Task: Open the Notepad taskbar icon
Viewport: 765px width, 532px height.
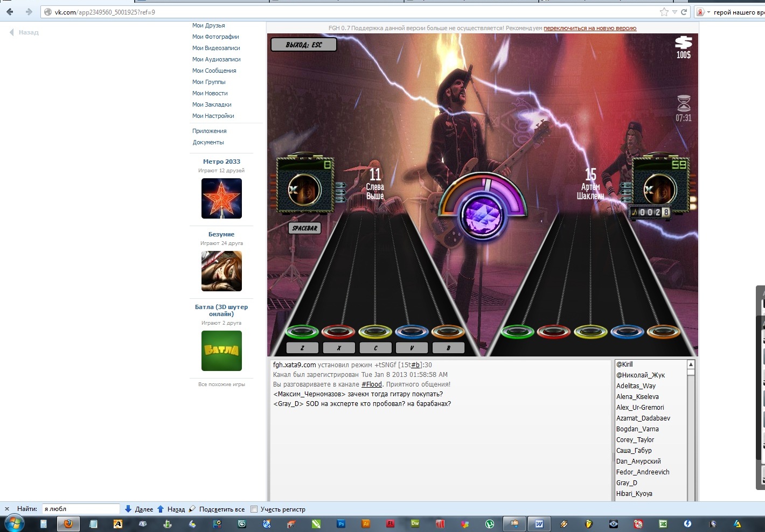Action: coord(93,523)
